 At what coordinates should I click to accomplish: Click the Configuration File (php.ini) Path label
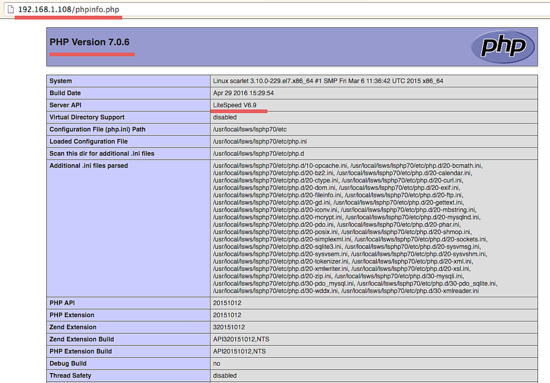click(x=98, y=129)
